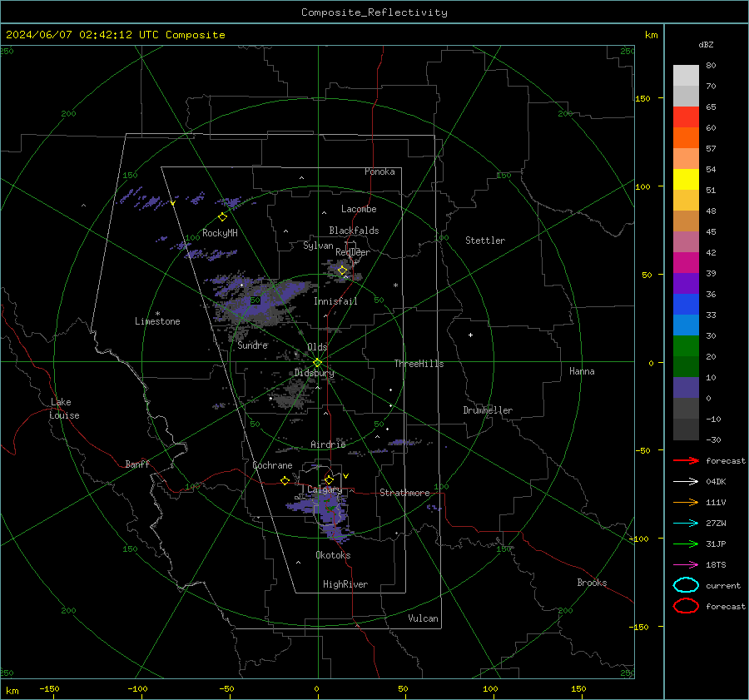The height and width of the screenshot is (700, 749).
Task: Click the Olds city label
Action: coord(317,347)
